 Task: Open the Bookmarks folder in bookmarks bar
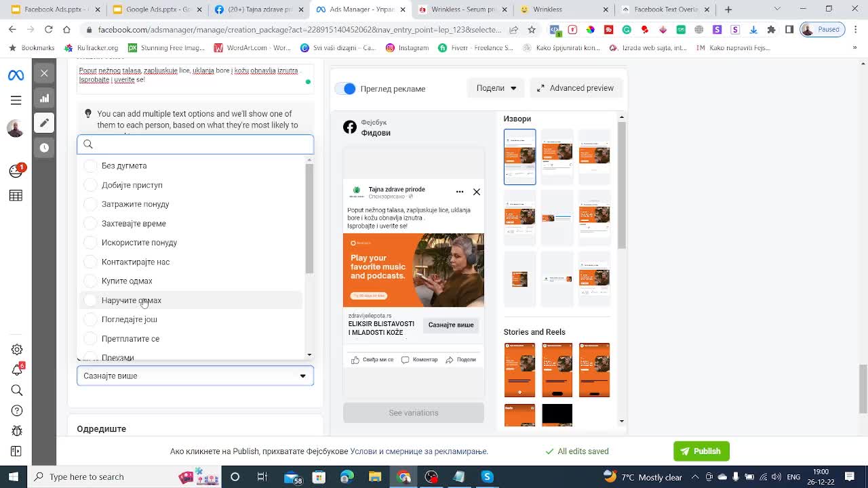pos(32,48)
